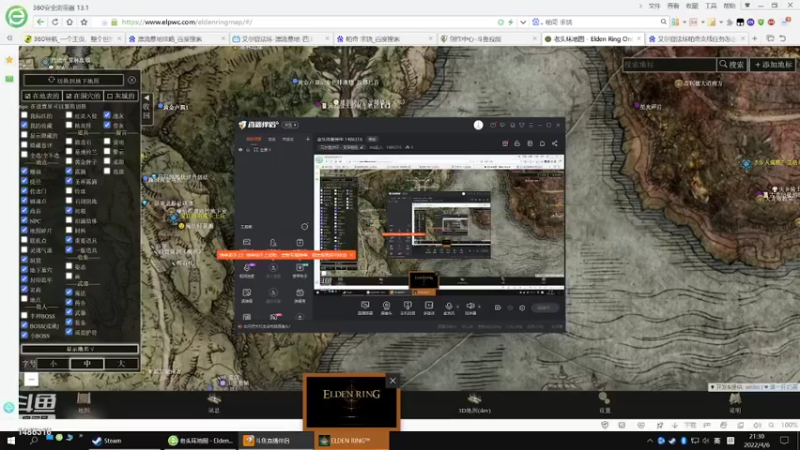Open the speaker dropdown arrow in the streaming toolbar
Screen dimensions: 800x450
[x=479, y=307]
